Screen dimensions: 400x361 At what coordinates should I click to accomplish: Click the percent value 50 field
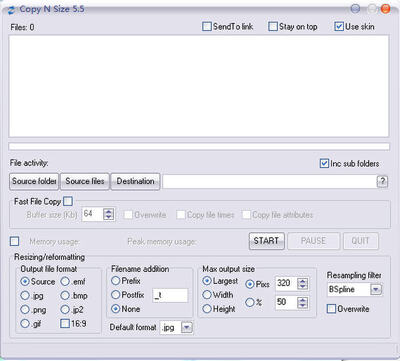(286, 303)
